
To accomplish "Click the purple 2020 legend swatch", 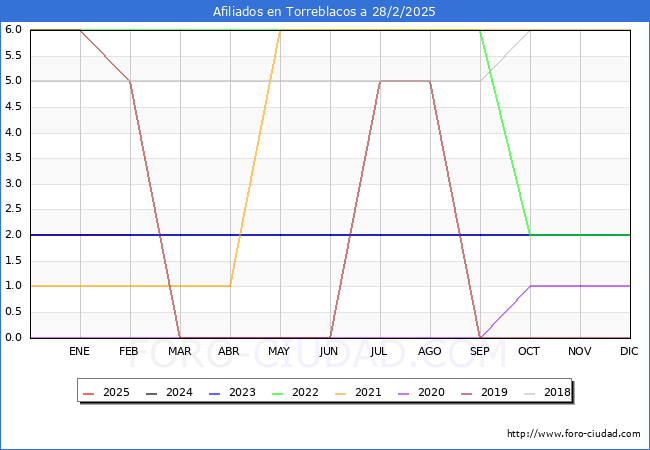I will [x=404, y=393].
